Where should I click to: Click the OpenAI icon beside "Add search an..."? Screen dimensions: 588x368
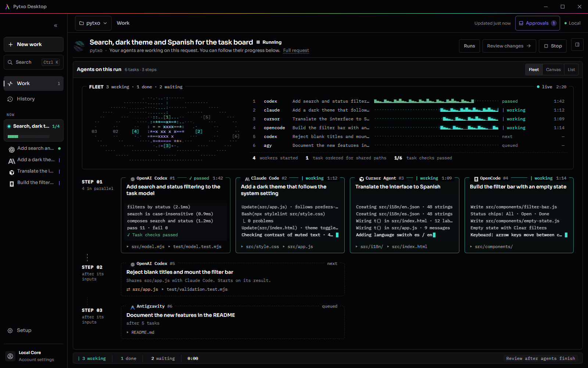[12, 149]
